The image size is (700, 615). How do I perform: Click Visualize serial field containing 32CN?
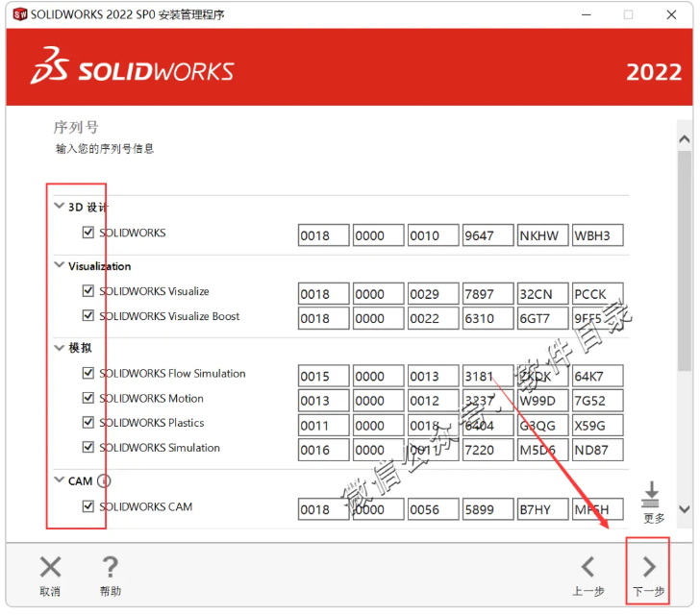pos(542,294)
